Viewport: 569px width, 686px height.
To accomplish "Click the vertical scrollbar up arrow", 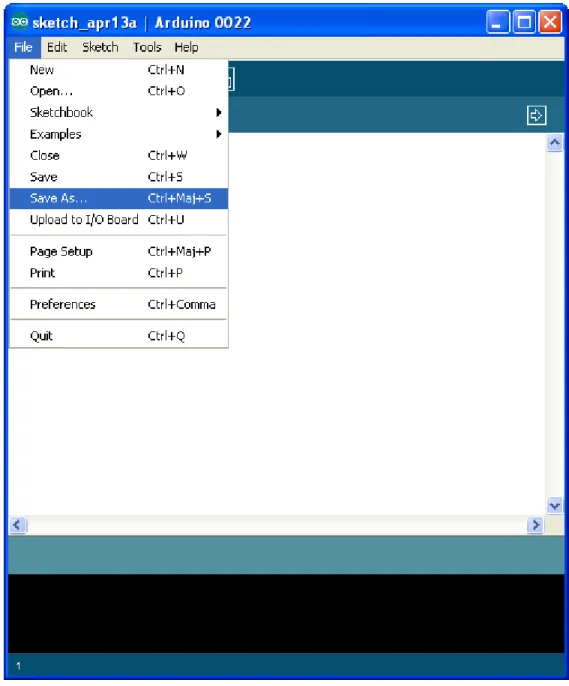I will click(555, 143).
